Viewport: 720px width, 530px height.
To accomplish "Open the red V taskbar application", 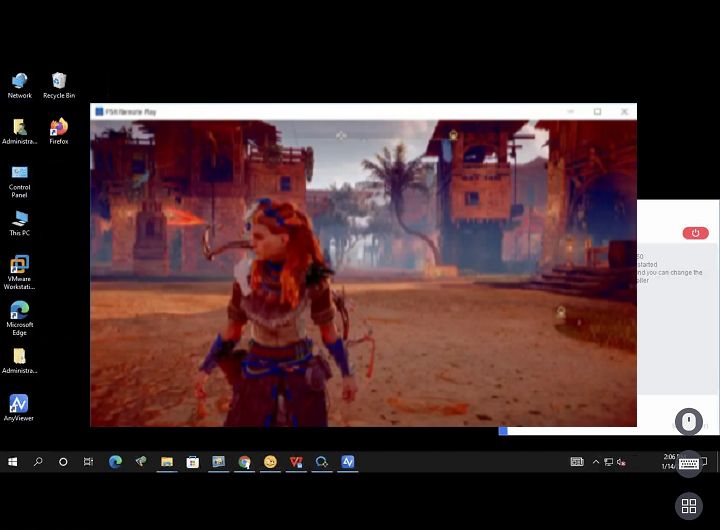I will point(296,462).
